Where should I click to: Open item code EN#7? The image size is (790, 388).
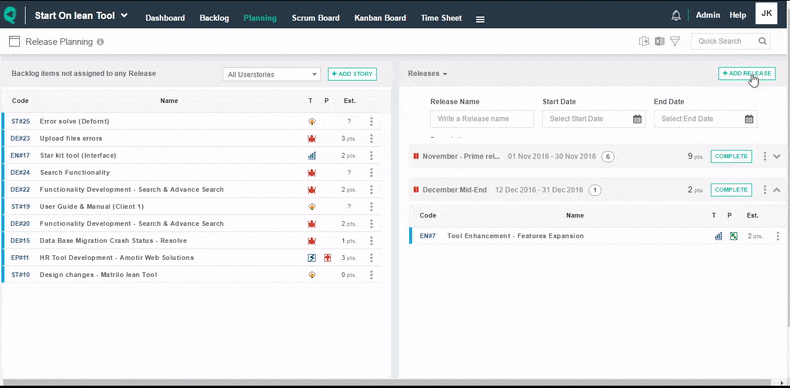(x=428, y=236)
